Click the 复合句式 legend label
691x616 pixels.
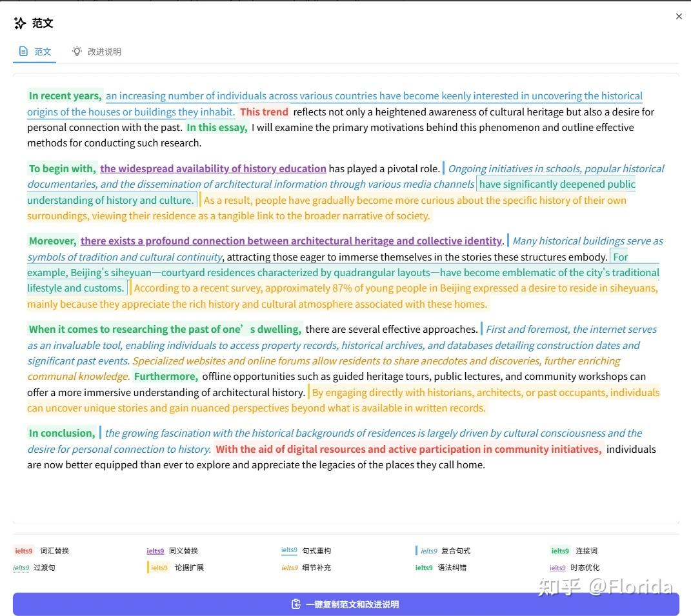click(456, 551)
